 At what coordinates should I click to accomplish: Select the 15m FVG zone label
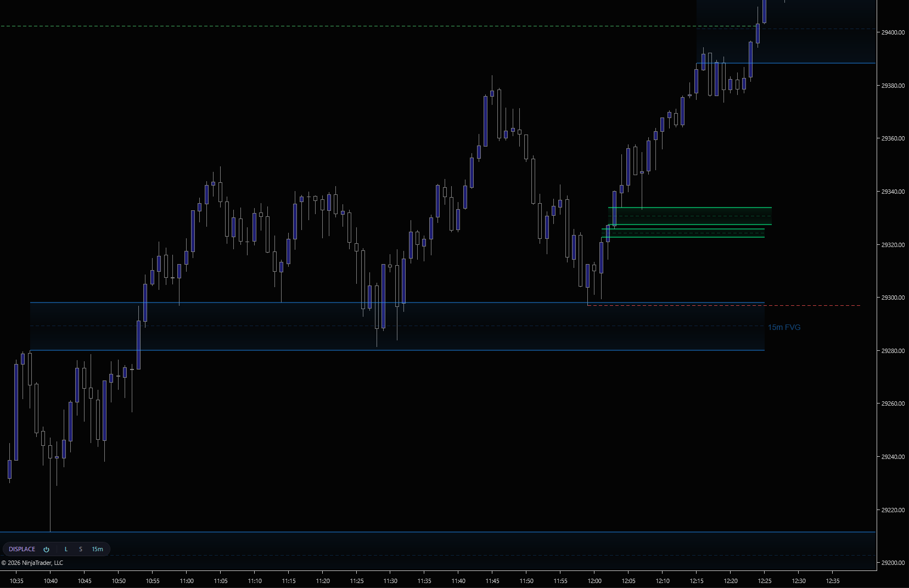tap(784, 327)
